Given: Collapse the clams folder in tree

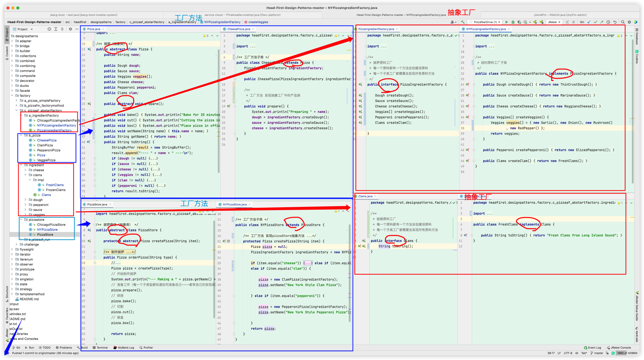Looking at the screenshot, I should pyautogui.click(x=25, y=175).
